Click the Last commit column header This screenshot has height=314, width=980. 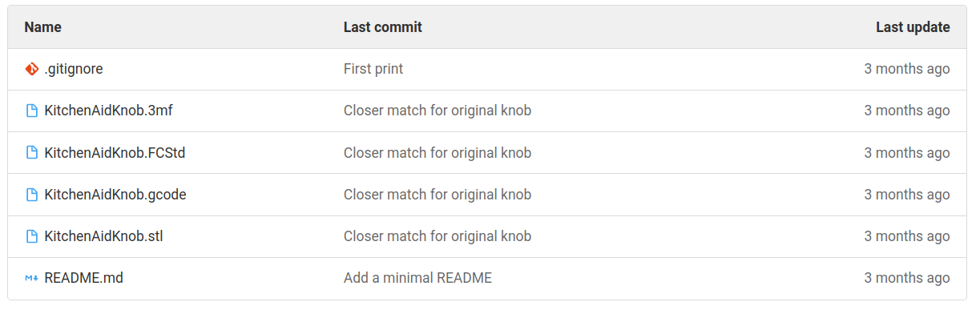383,27
